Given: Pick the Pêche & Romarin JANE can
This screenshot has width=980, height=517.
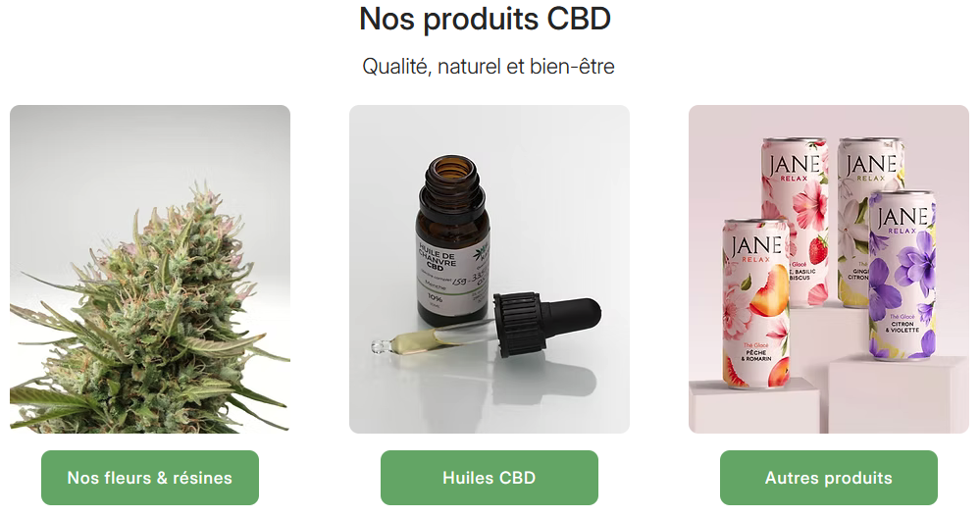Looking at the screenshot, I should (x=756, y=303).
